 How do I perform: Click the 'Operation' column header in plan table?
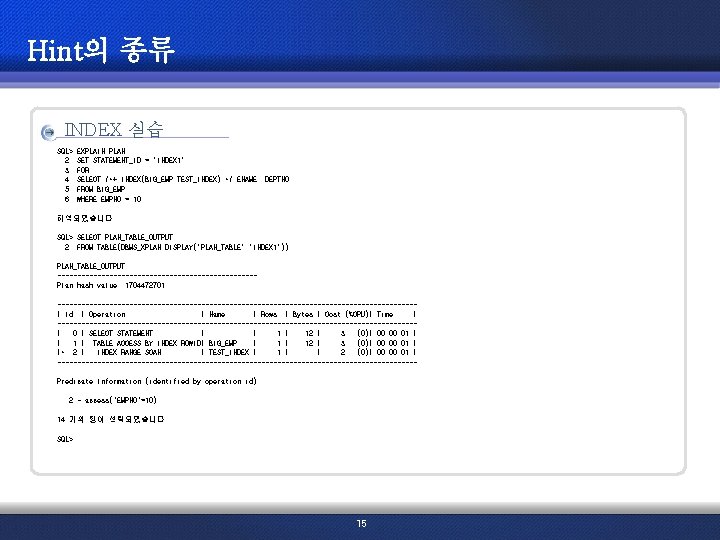(x=107, y=315)
